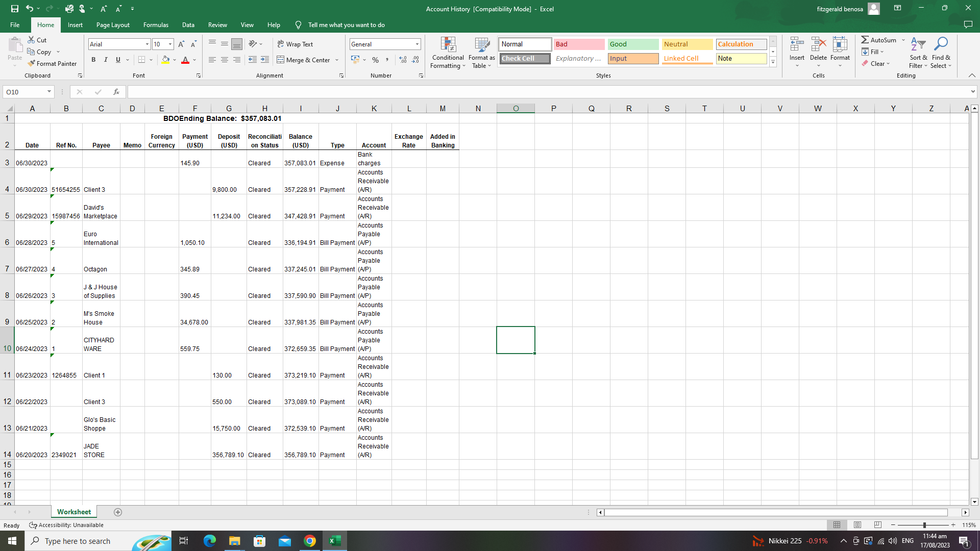Apply Comma Style number format

(387, 60)
